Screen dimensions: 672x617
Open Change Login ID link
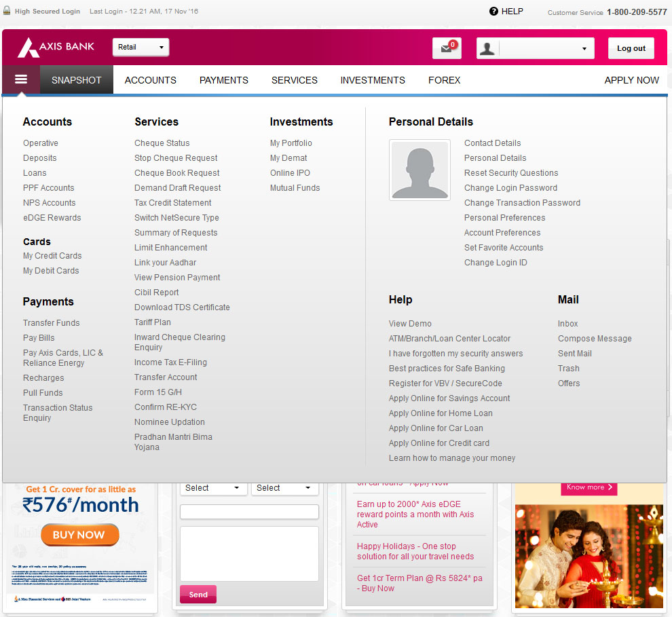(x=496, y=263)
